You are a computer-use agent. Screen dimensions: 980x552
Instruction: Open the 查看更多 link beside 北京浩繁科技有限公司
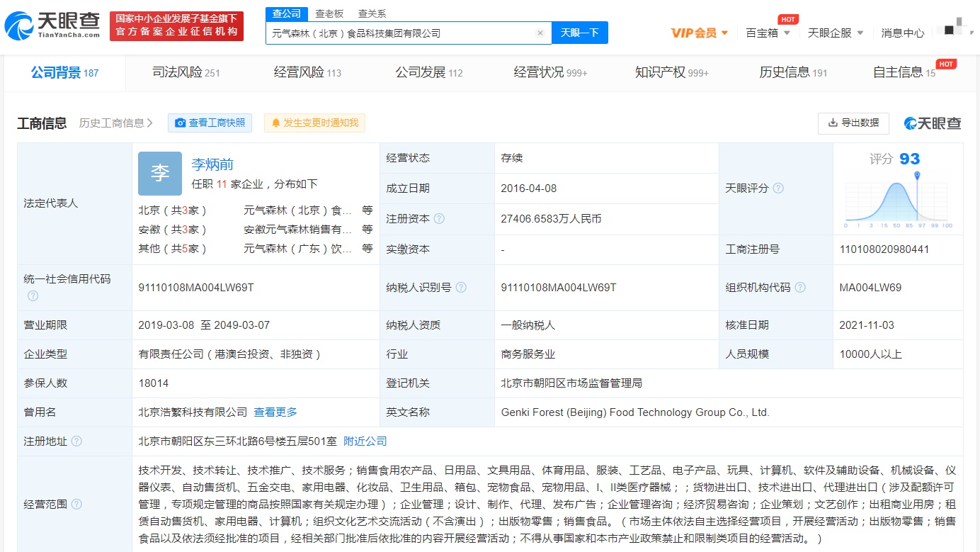tap(275, 412)
